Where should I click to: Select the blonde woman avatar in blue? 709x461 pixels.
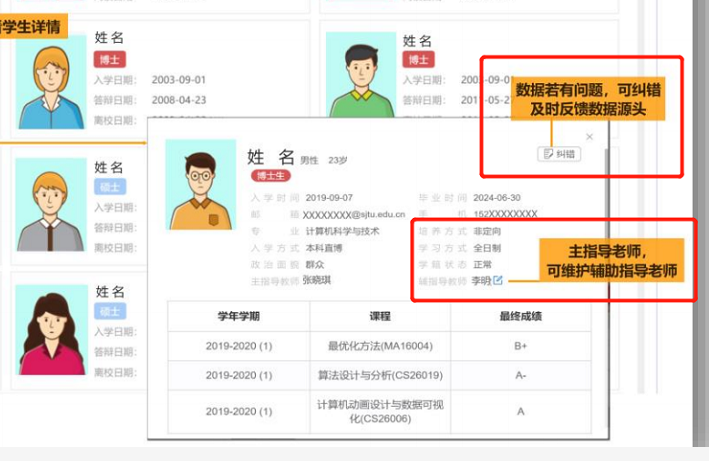point(49,75)
